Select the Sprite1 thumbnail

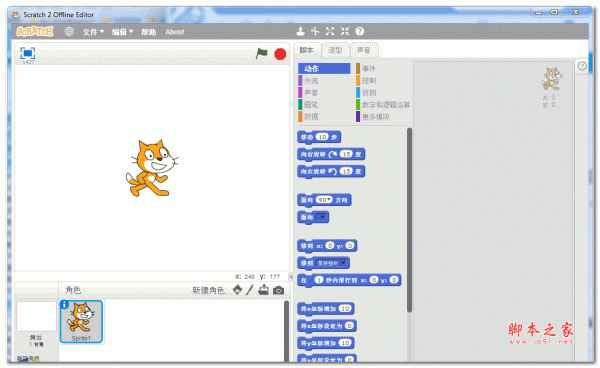(81, 321)
